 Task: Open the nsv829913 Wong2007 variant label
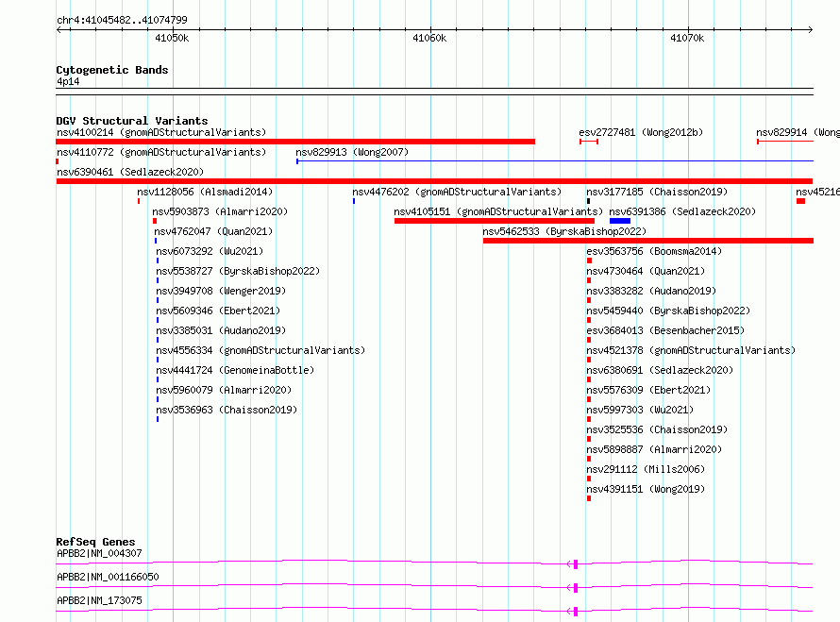coord(352,152)
